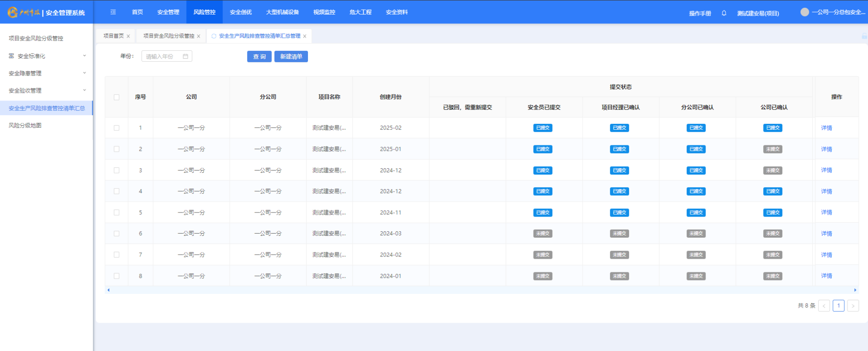
Task: Select the checkbox for row 5
Action: pyautogui.click(x=117, y=213)
